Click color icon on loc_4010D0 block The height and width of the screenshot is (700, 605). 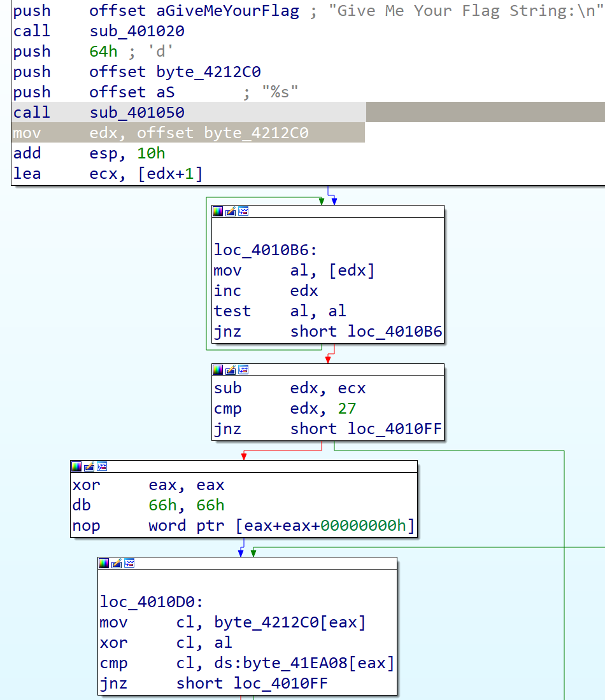pyautogui.click(x=105, y=563)
